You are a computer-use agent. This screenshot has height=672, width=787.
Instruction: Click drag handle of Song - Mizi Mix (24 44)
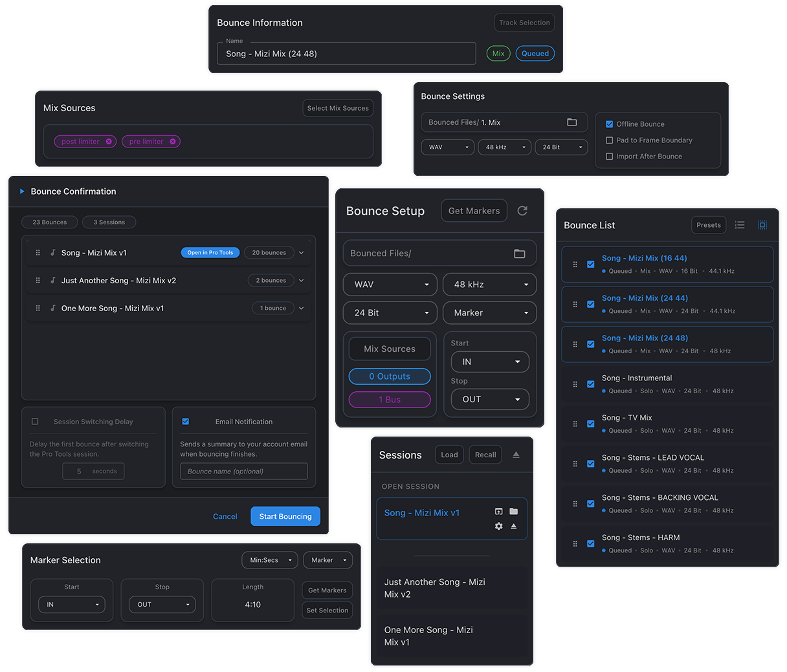(x=575, y=305)
